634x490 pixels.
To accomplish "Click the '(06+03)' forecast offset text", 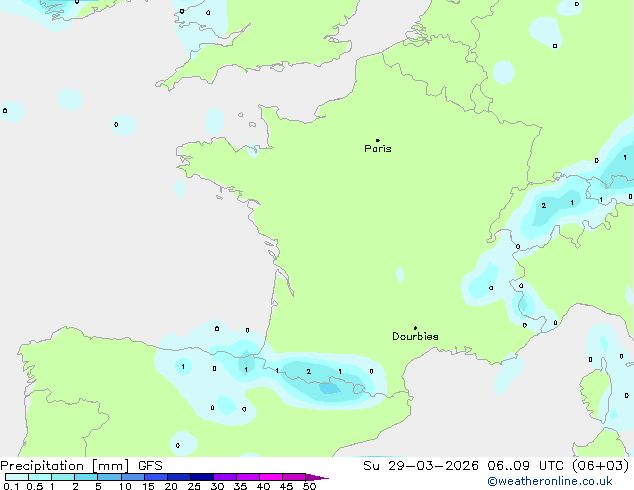I will point(600,466).
